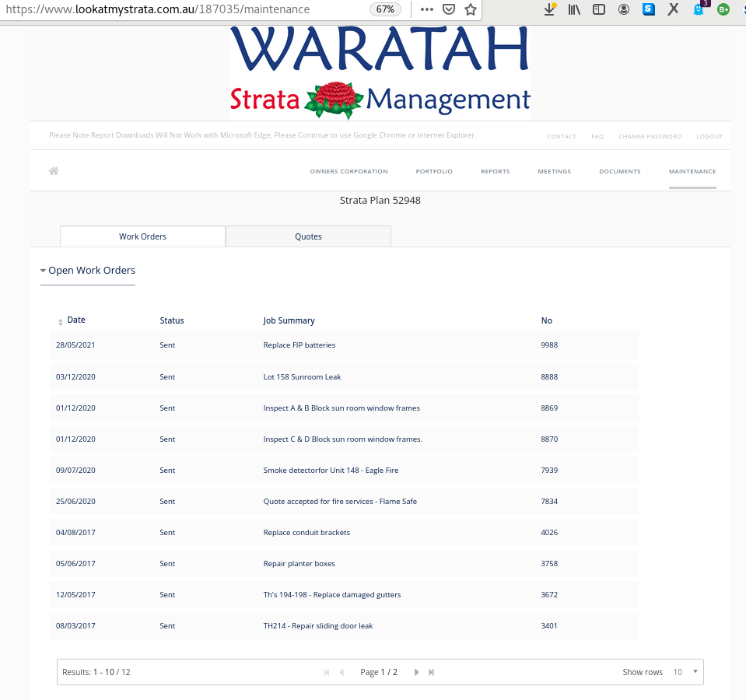Open the Smoke detector Unit 148 job

(331, 471)
